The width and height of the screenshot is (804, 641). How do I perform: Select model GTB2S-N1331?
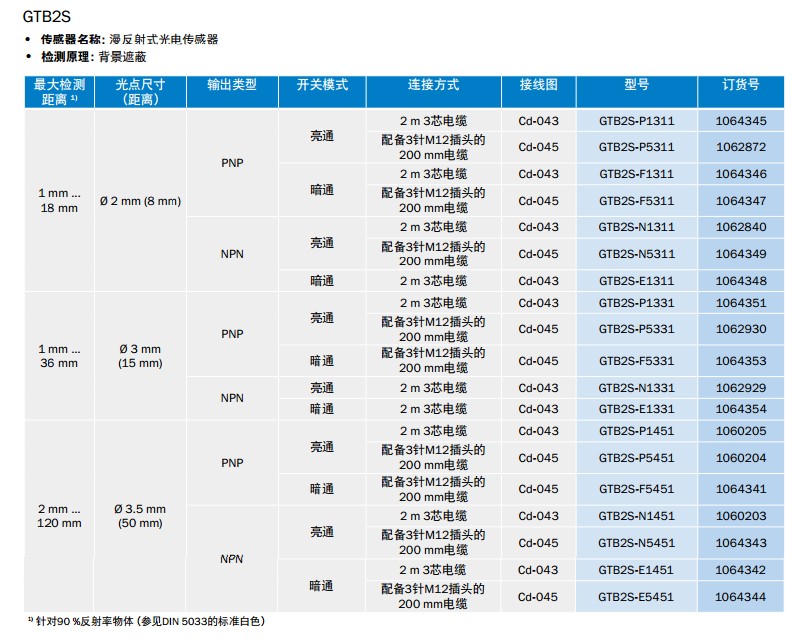pos(636,388)
